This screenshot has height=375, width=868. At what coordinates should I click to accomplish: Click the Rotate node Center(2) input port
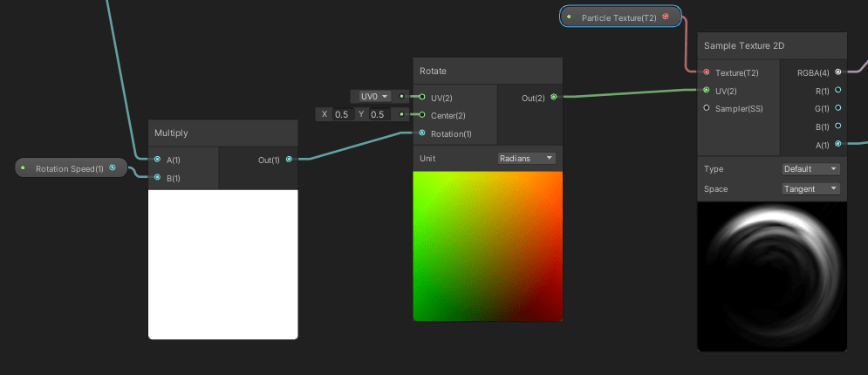422,114
